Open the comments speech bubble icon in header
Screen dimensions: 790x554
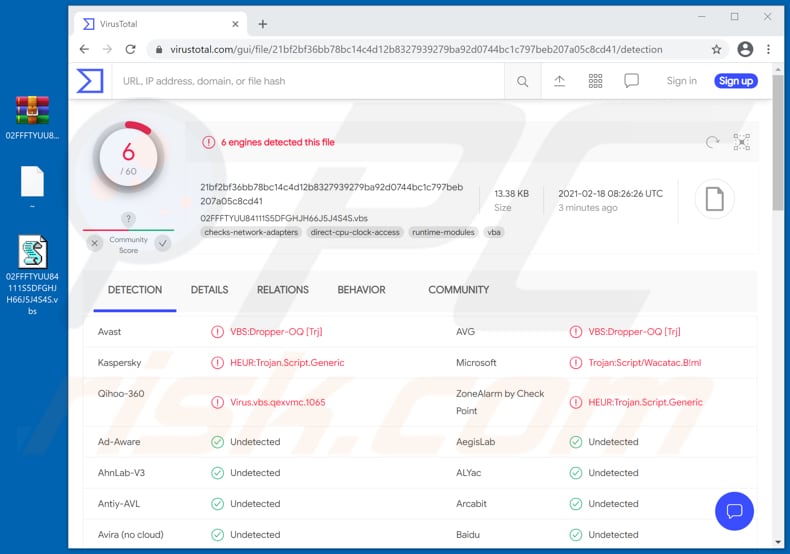click(631, 81)
